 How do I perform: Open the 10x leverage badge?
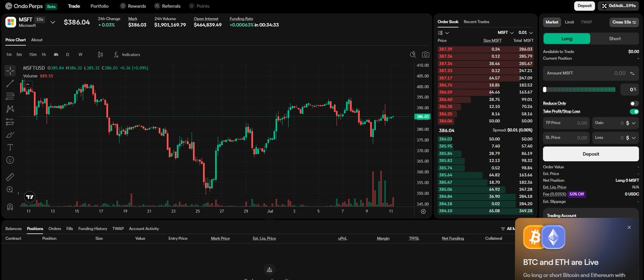tap(40, 19)
